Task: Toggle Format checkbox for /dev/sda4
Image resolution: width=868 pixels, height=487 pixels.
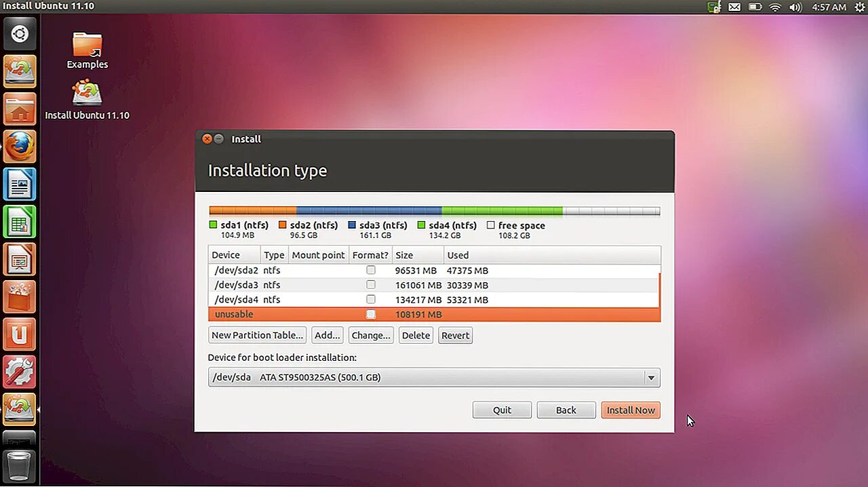Action: tap(371, 299)
